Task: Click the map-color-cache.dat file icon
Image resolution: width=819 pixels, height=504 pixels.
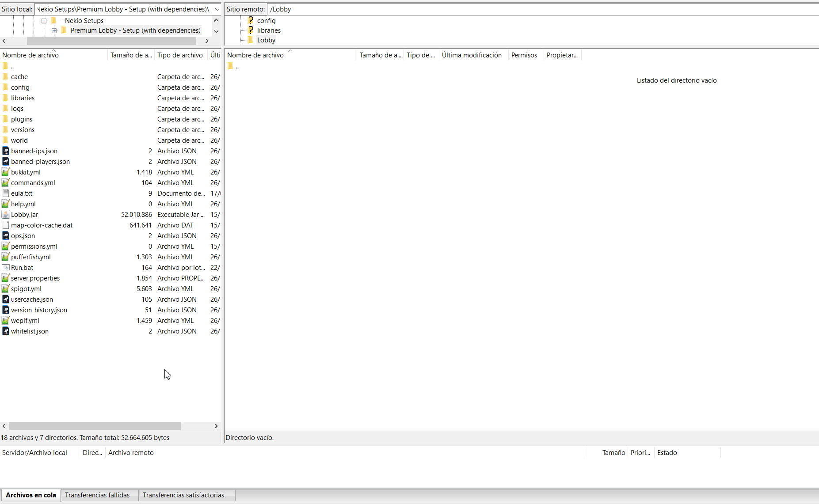Action: coord(6,225)
